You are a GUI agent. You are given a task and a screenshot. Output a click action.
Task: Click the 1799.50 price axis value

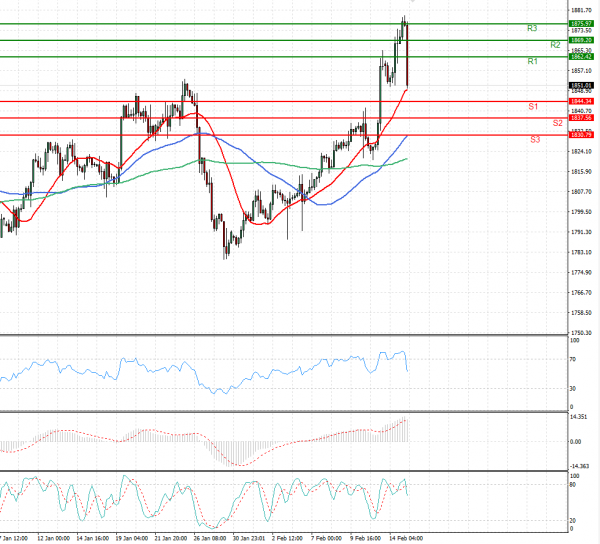[x=581, y=212]
